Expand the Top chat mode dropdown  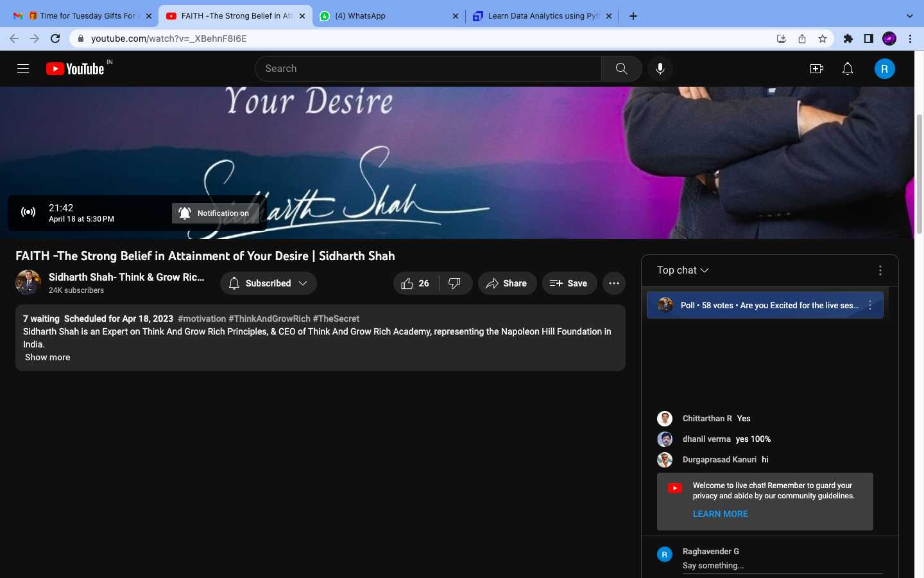(683, 270)
